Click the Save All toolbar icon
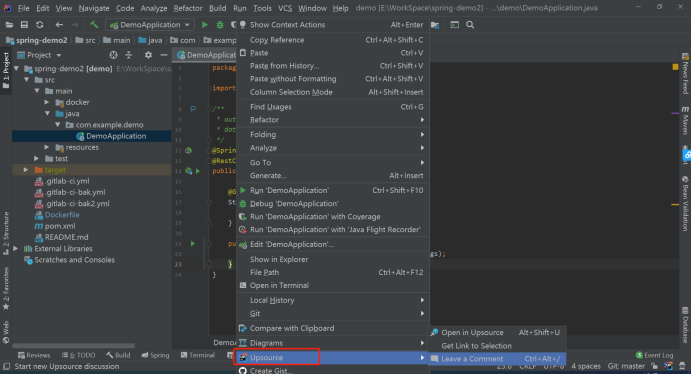 click(x=24, y=25)
